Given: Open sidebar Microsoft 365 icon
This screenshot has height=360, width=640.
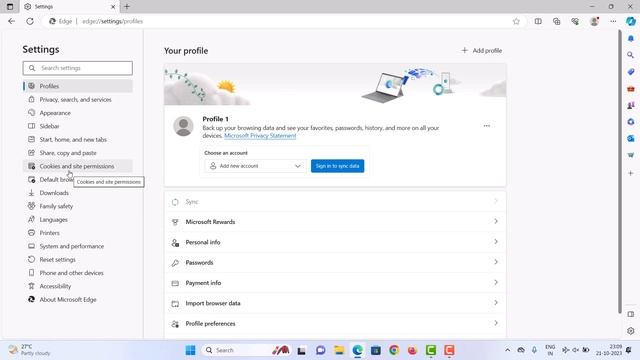Looking at the screenshot, I should click(x=631, y=122).
